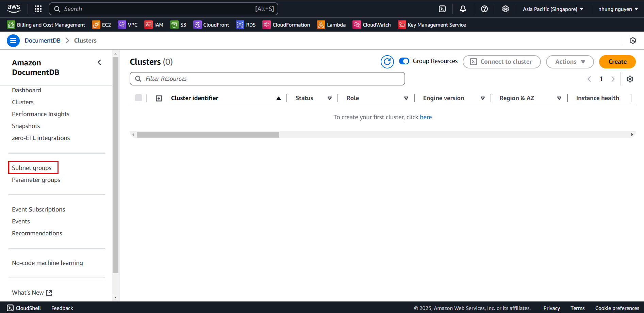Screen dimensions: 644x313
Task: Open table preferences settings gear
Action: (630, 79)
